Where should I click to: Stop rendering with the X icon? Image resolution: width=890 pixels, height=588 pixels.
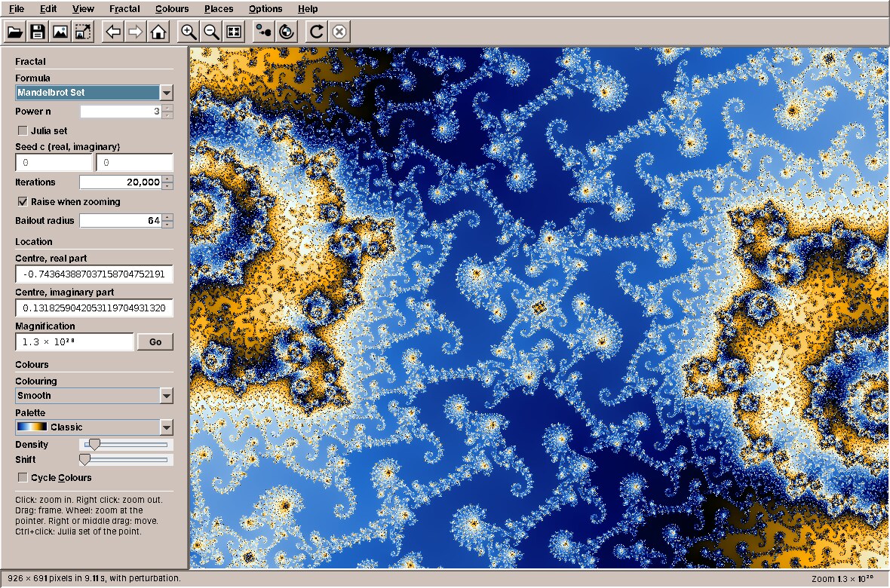(x=339, y=31)
